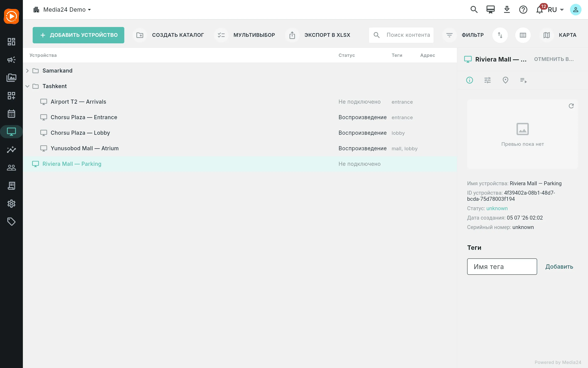Open the Media24 Demo organization dropdown
The width and height of the screenshot is (588, 368).
coord(62,10)
